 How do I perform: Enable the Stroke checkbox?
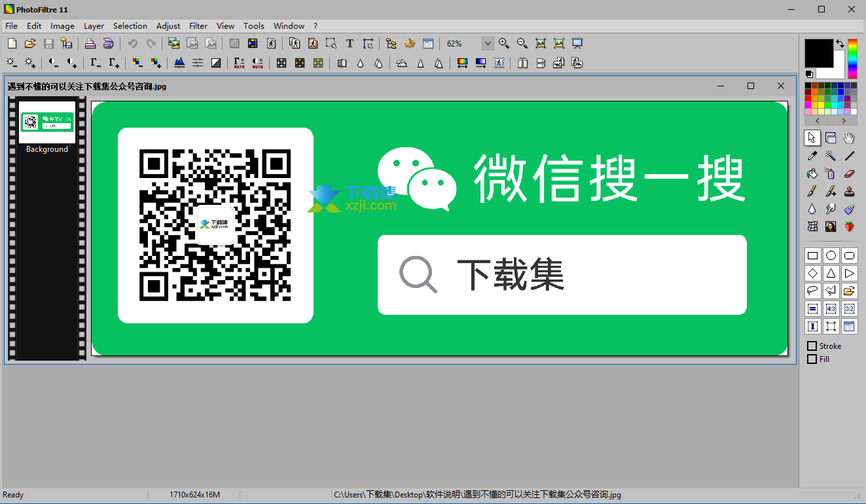[x=812, y=346]
